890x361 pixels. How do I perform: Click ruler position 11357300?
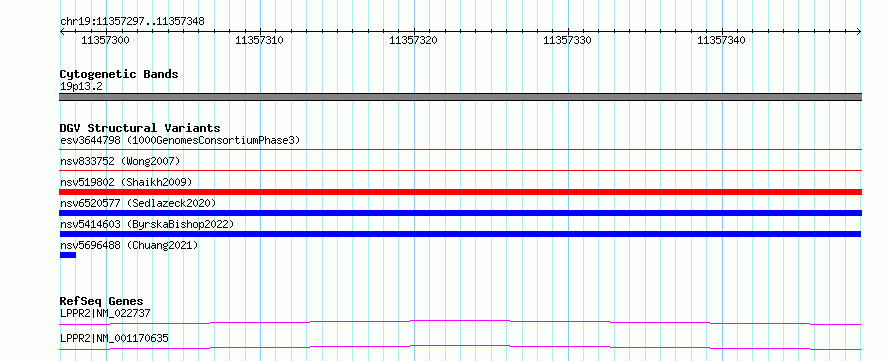[x=106, y=40]
